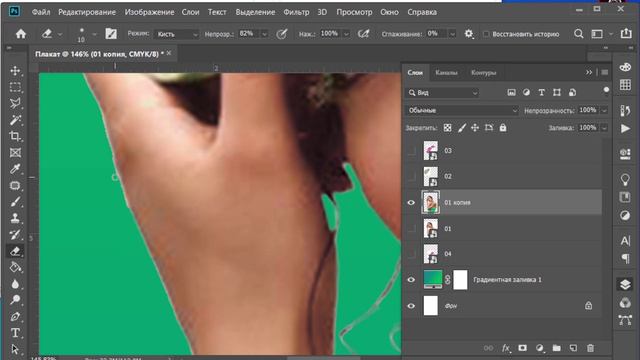
Task: Expand layer Непрозрачность 100% arrow
Action: (x=604, y=110)
